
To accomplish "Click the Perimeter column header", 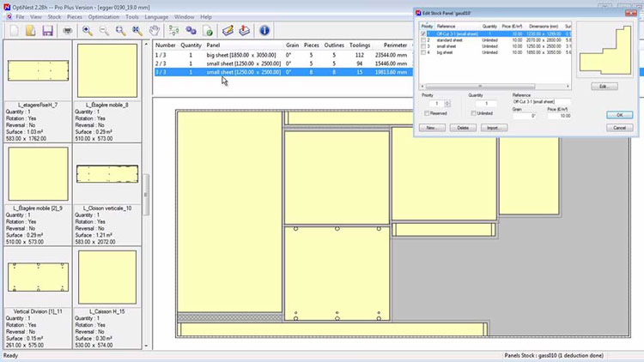I will click(x=395, y=45).
